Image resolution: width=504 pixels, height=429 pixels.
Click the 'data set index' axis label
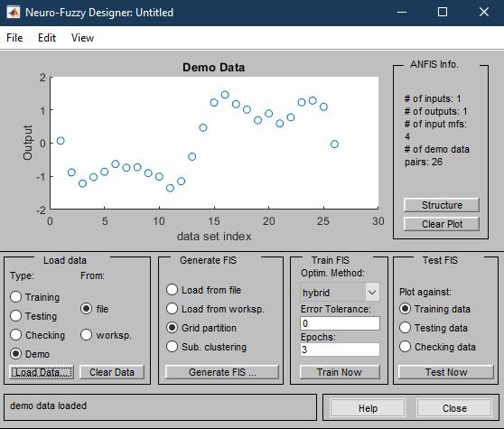click(214, 237)
